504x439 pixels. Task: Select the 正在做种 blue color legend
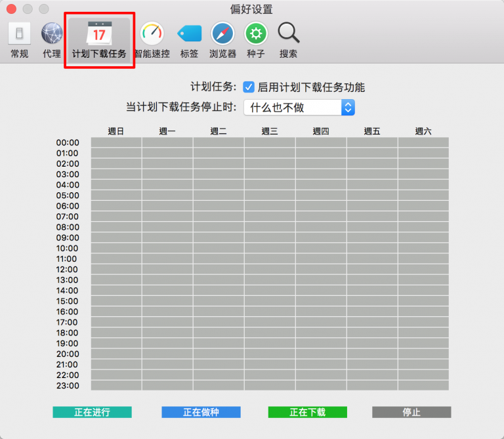point(201,412)
